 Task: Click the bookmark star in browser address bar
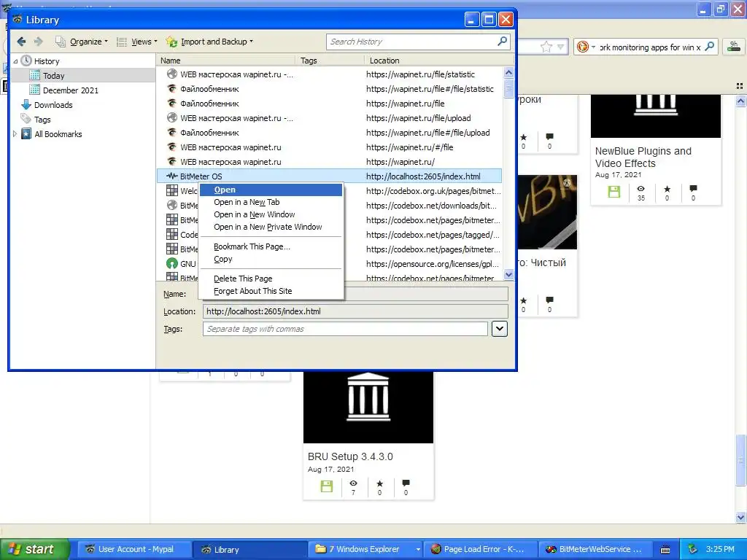click(546, 47)
